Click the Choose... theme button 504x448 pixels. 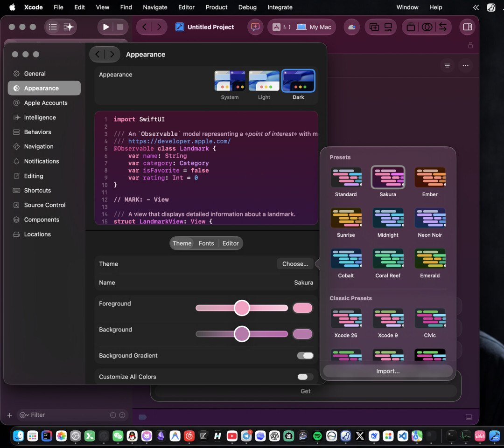295,264
